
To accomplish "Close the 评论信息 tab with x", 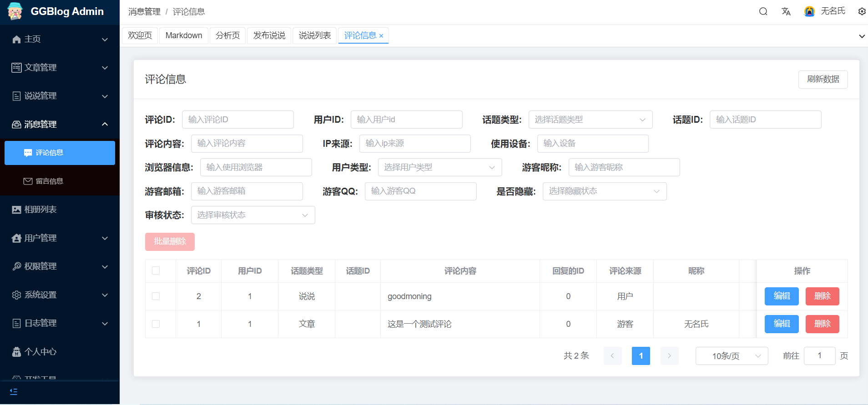I will 381,36.
